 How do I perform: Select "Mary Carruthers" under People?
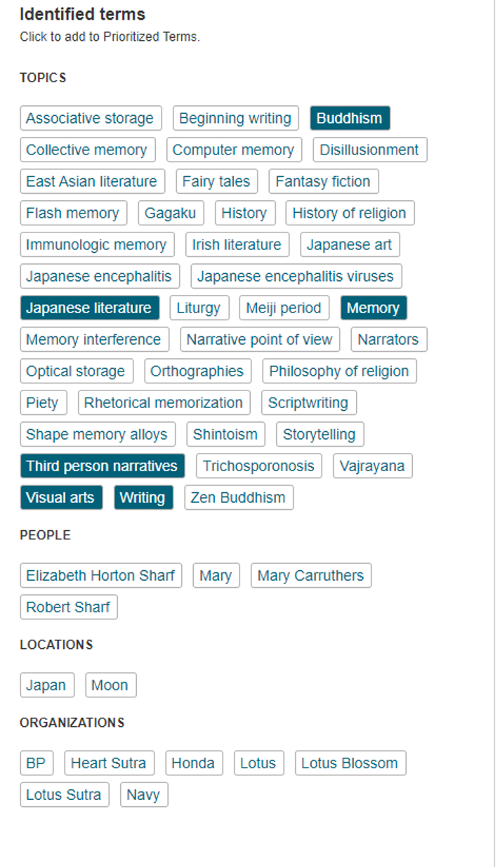[311, 575]
